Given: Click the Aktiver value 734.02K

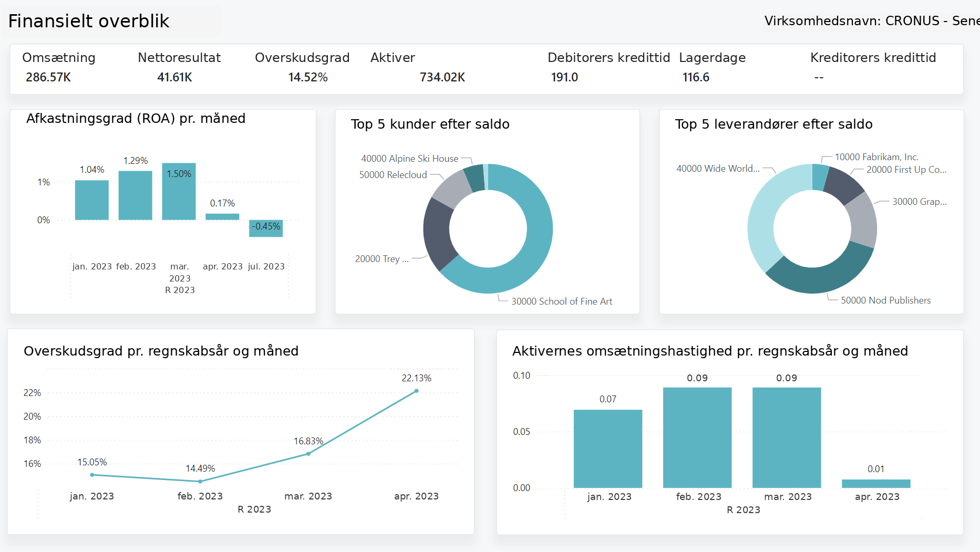Looking at the screenshot, I should [442, 77].
